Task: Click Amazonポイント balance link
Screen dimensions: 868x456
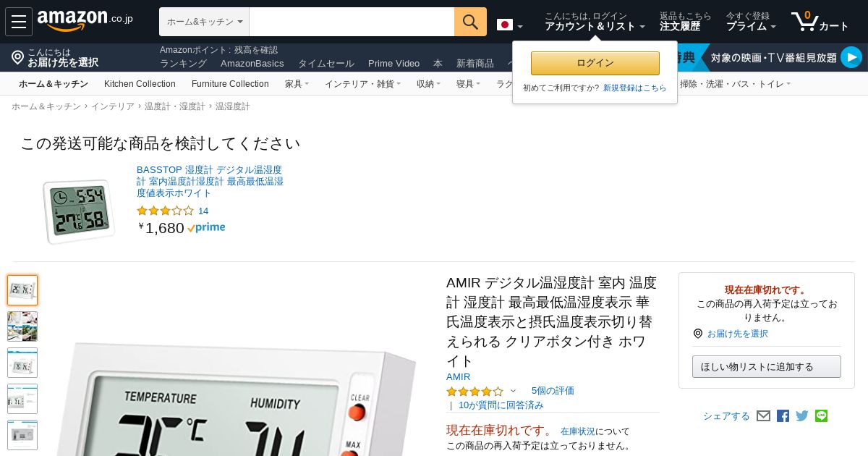Action: point(218,50)
